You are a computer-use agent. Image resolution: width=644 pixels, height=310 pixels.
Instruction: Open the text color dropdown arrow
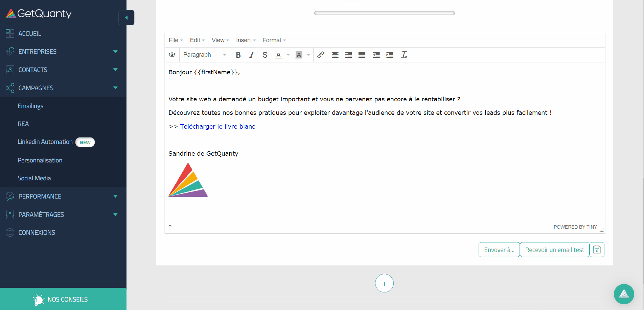tap(288, 55)
